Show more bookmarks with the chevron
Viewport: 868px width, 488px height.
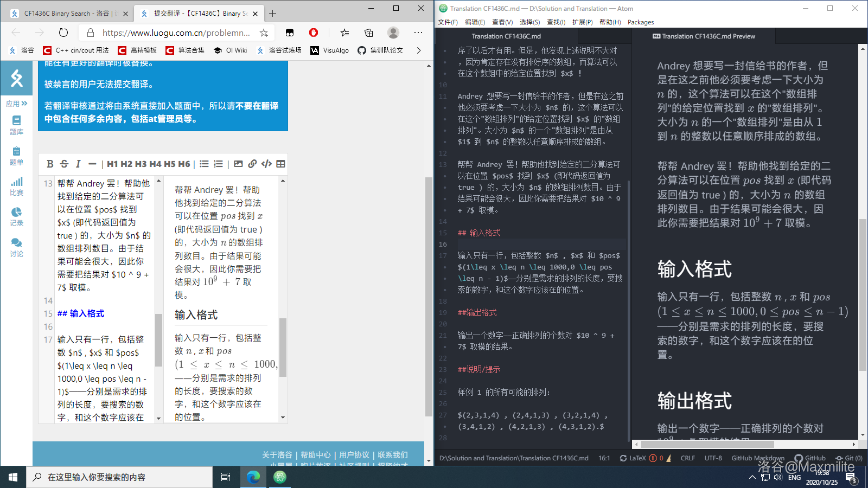tap(418, 50)
